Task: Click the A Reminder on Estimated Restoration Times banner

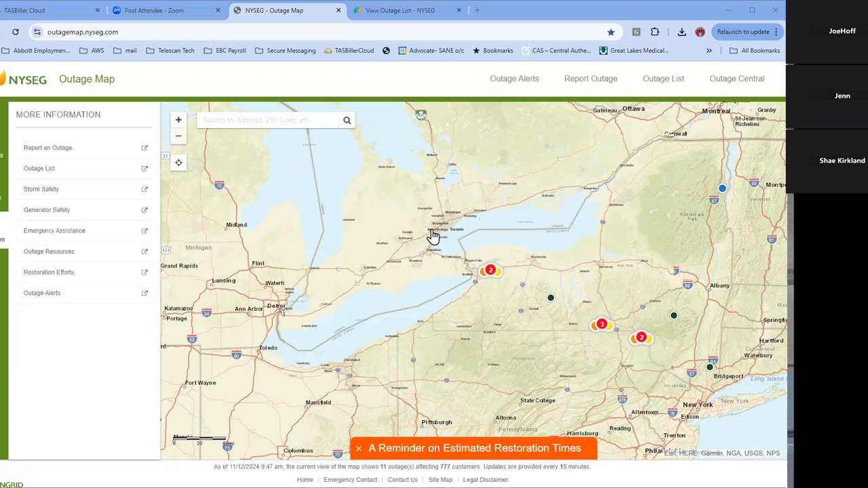Action: 475,448
